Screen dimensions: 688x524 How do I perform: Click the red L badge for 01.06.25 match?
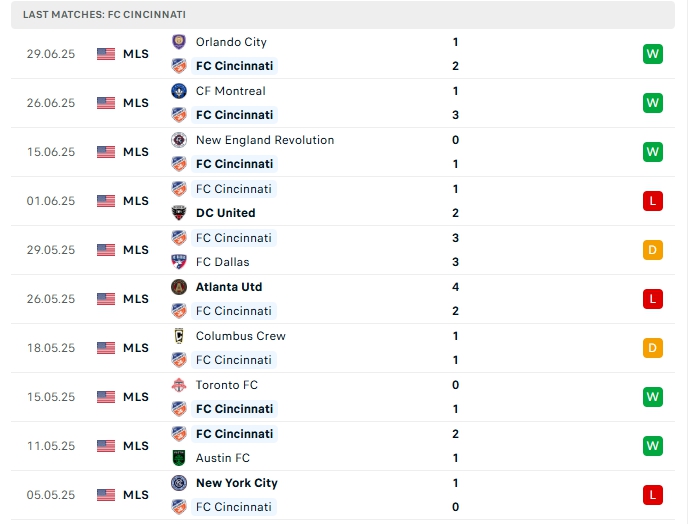[653, 201]
